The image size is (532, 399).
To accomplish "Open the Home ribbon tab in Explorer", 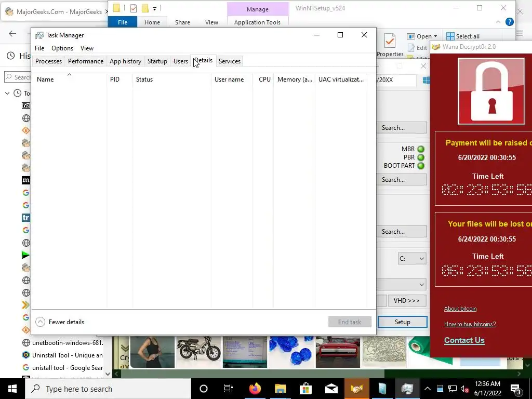I will (x=152, y=22).
